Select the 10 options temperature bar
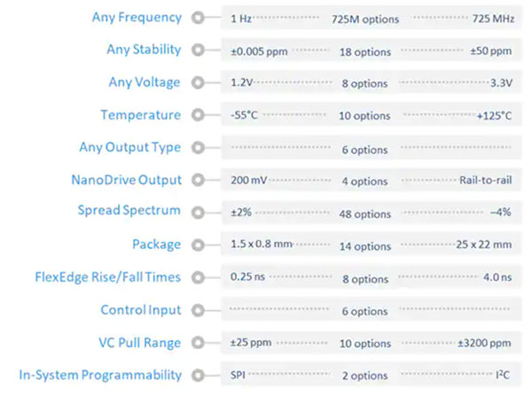The width and height of the screenshot is (532, 395). click(x=365, y=116)
